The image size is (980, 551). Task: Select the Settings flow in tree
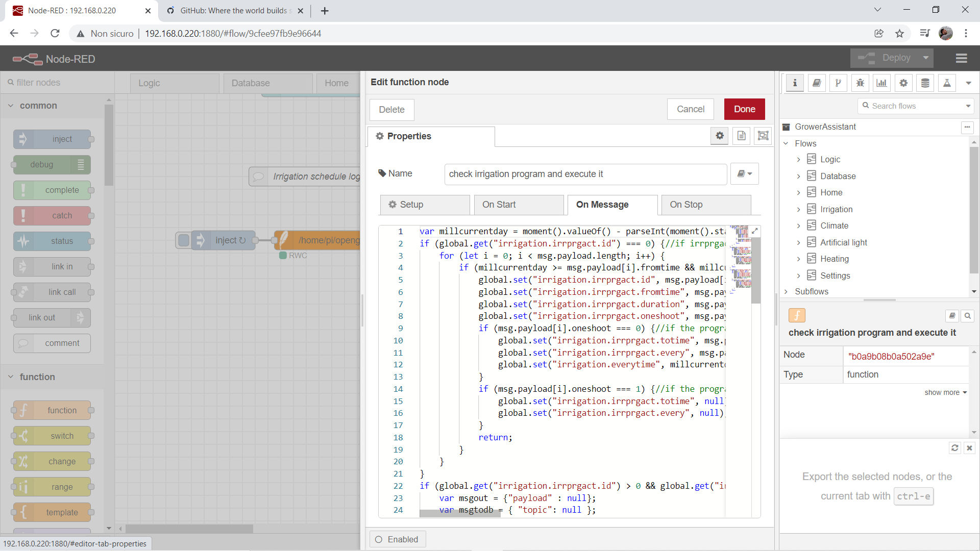(835, 275)
